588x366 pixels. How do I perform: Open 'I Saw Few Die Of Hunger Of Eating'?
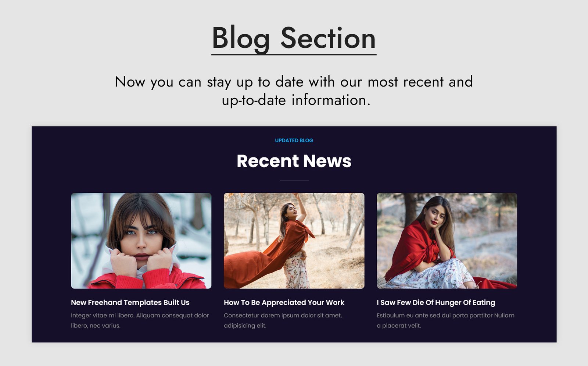point(436,302)
